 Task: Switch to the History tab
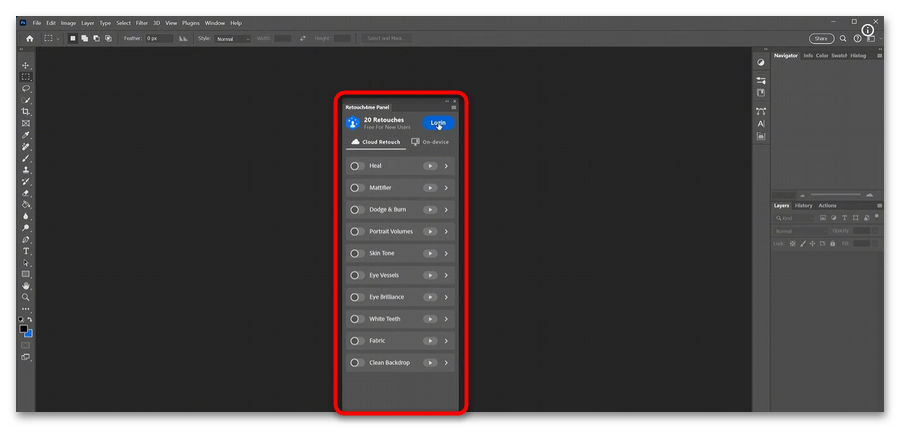point(803,205)
